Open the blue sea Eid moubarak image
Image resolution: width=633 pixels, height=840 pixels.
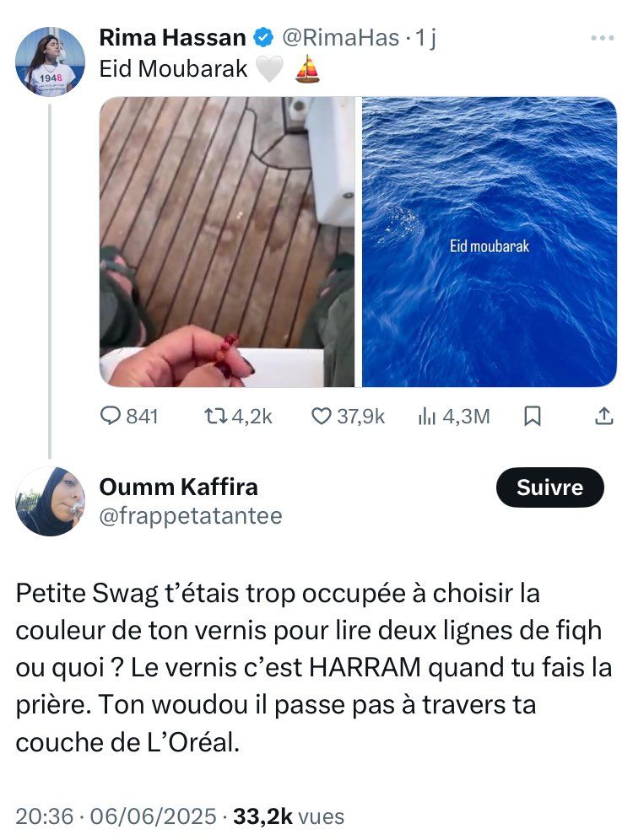click(x=490, y=242)
